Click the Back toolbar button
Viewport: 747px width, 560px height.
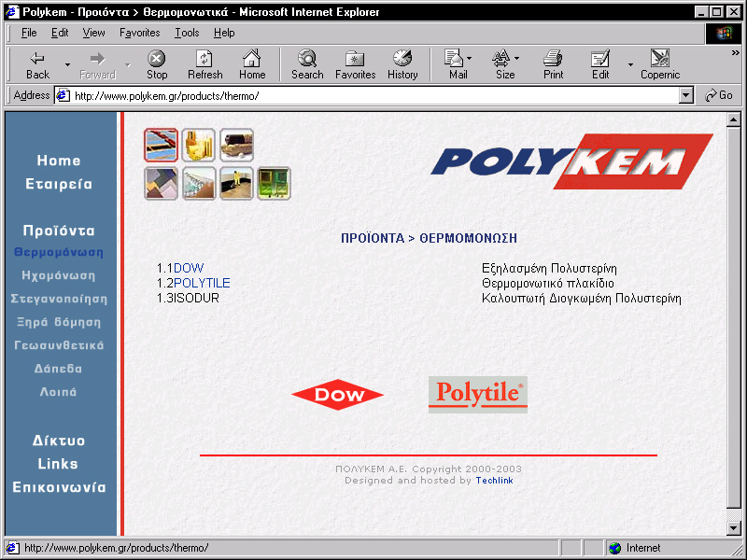click(37, 64)
